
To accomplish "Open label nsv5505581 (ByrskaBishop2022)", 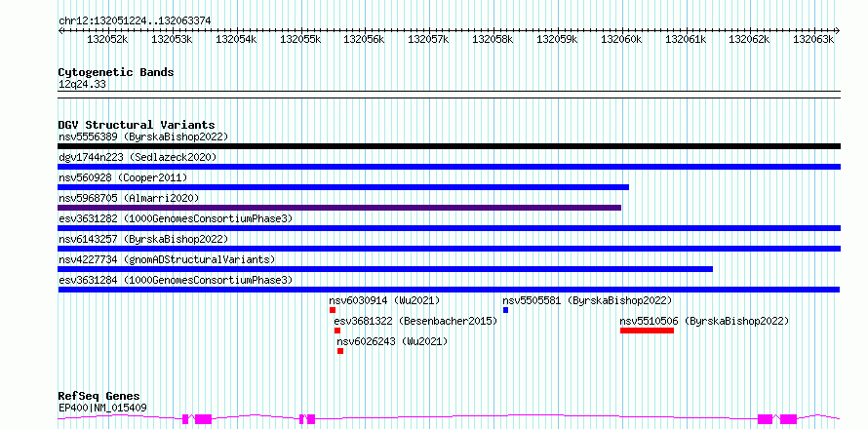I will 587,300.
